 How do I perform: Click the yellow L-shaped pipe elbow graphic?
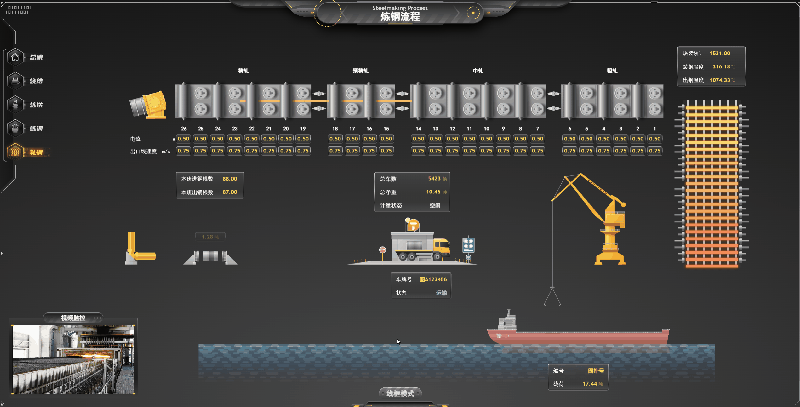click(140, 248)
